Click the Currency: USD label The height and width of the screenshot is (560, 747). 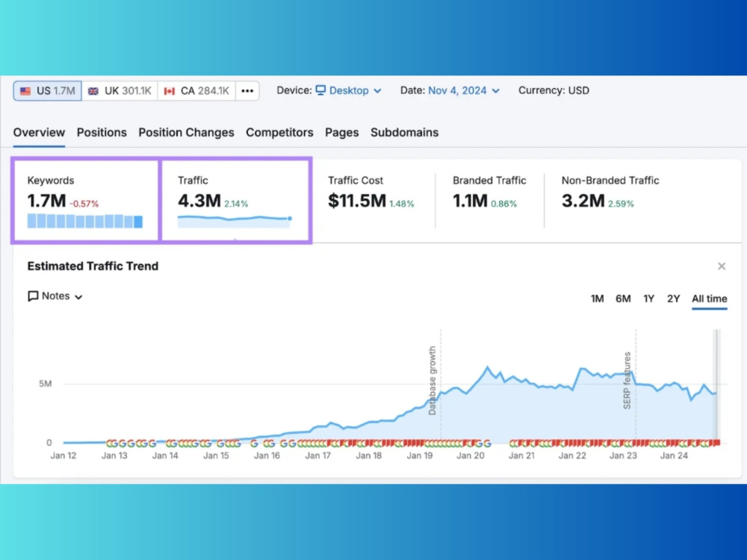tap(554, 90)
